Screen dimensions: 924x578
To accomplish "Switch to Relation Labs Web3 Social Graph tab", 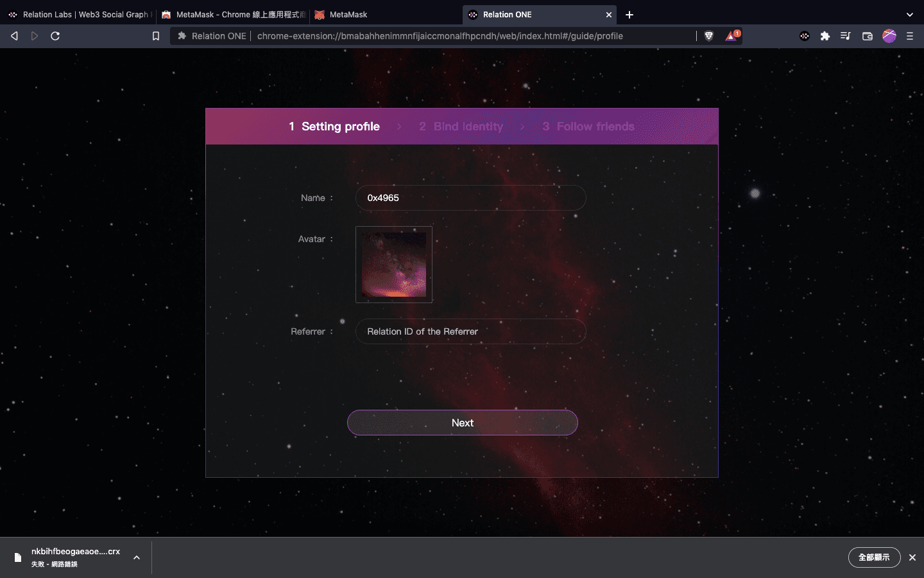I will pyautogui.click(x=78, y=14).
